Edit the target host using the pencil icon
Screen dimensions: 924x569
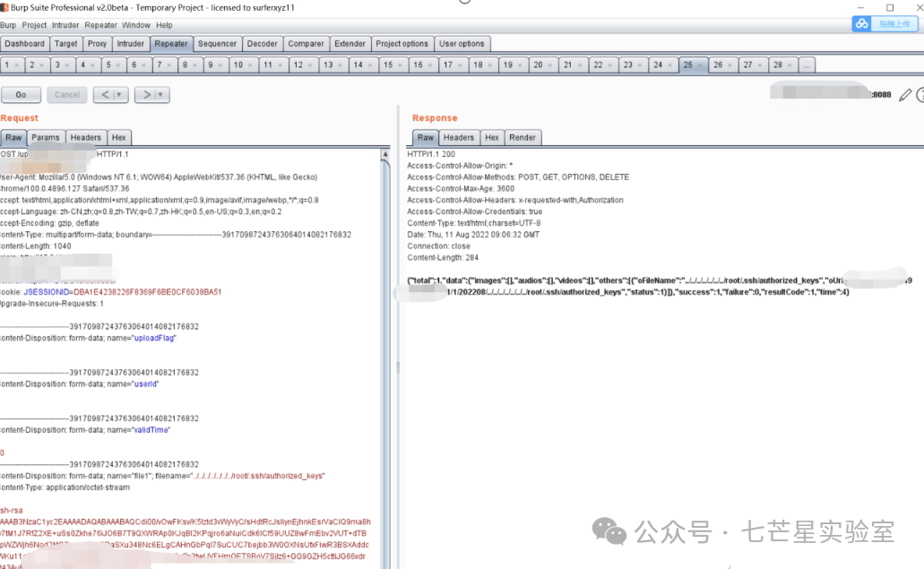click(x=904, y=94)
